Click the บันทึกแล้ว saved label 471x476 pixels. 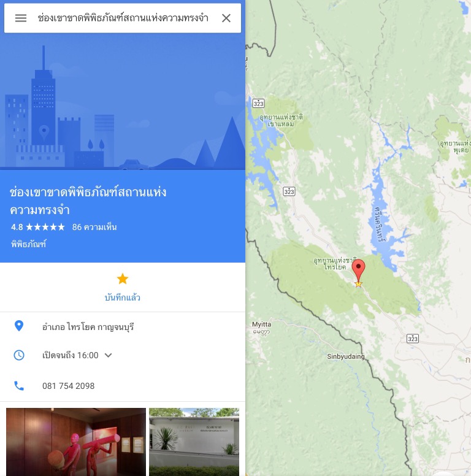[123, 297]
